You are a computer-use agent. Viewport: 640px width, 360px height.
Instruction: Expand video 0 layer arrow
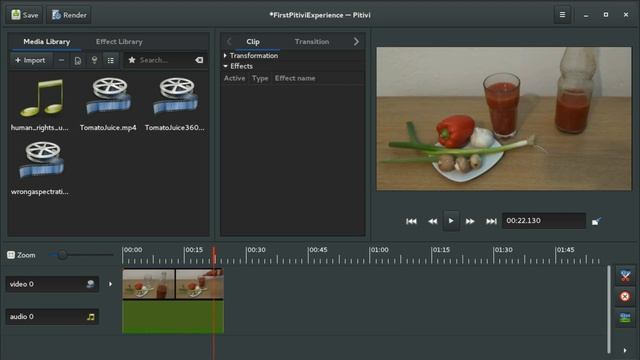110,284
